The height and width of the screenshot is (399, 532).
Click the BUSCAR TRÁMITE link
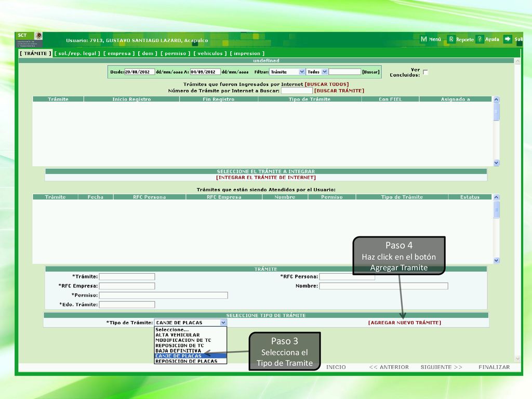click(x=339, y=90)
